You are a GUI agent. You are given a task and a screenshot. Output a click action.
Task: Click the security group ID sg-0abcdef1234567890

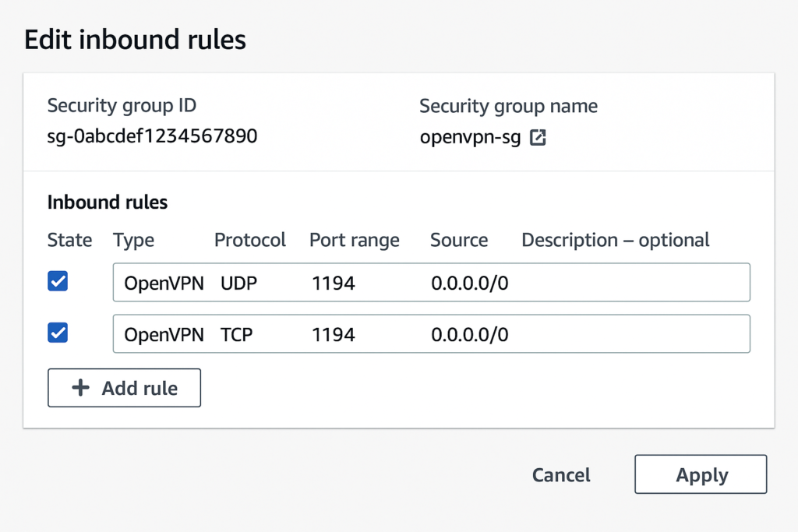pos(152,136)
